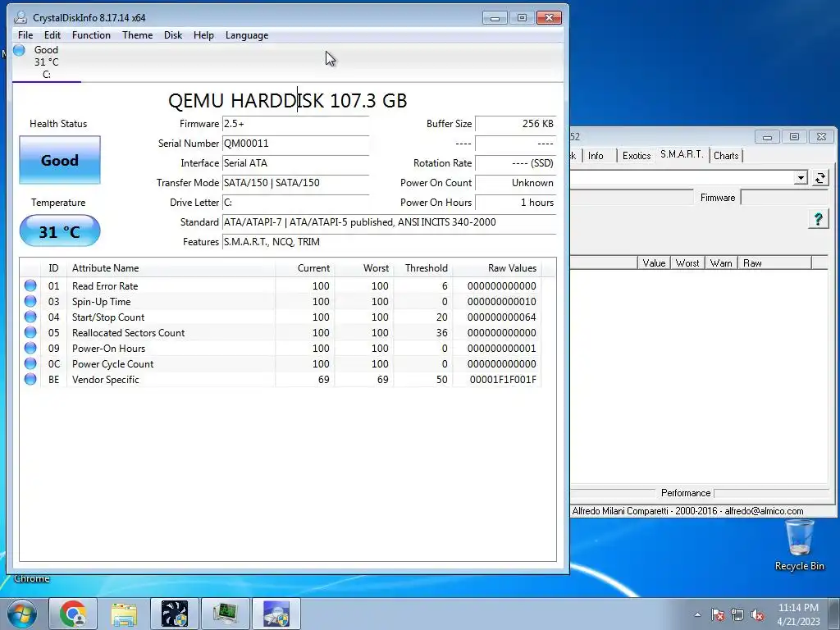Click the Power On Count value Unknown
The width and height of the screenshot is (840, 630).
515,183
